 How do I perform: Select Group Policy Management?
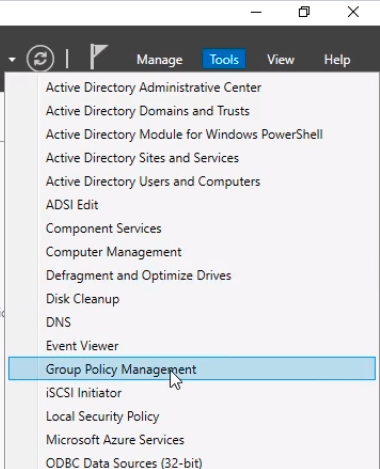click(x=192, y=368)
